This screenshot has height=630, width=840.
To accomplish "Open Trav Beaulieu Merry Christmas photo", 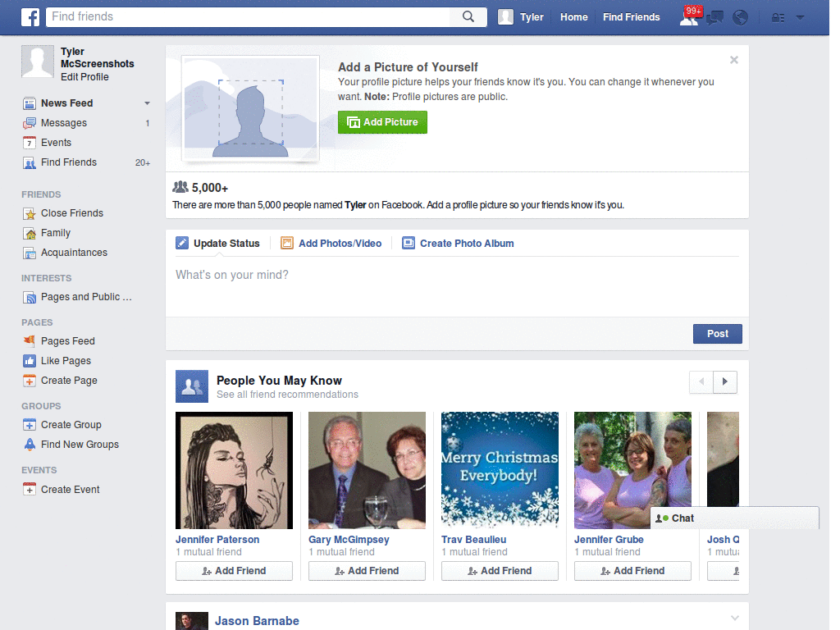I will click(x=500, y=470).
